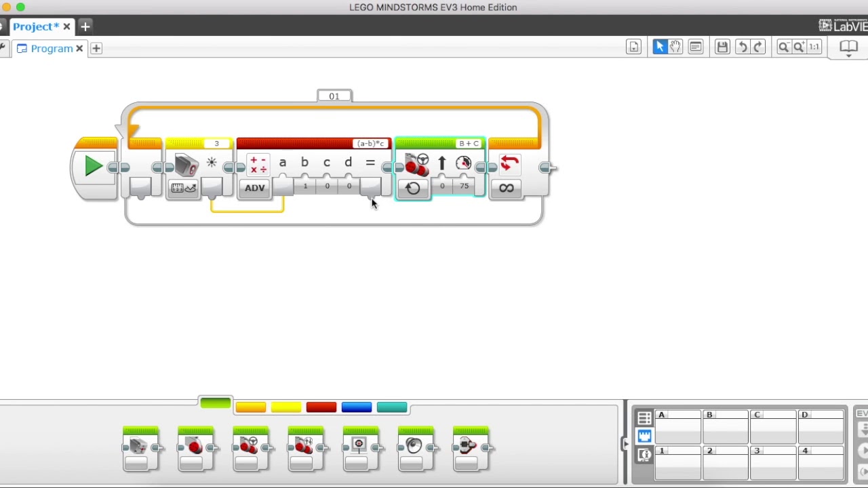Viewport: 868px width, 488px height.
Task: Select the color sensor icon on the sensor block
Action: (x=186, y=165)
